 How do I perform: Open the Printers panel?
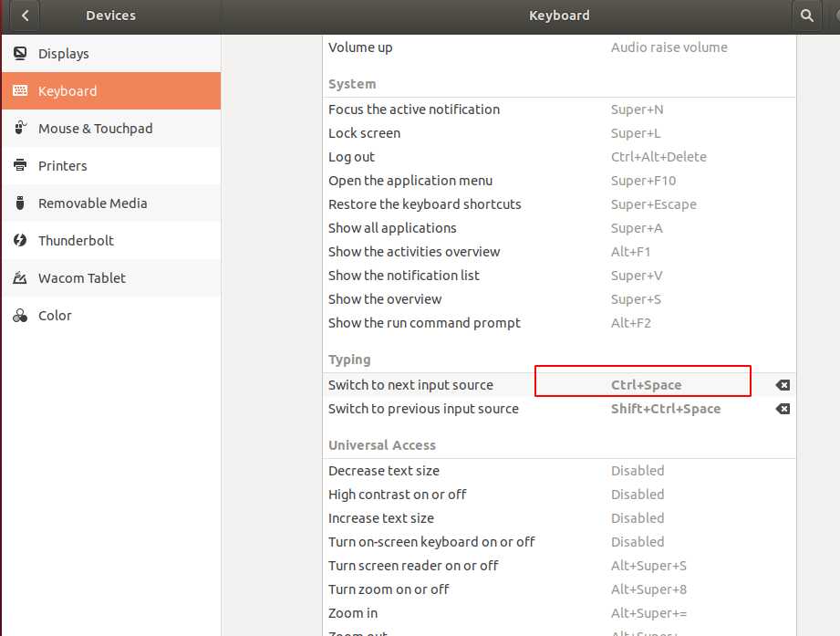[x=111, y=165]
